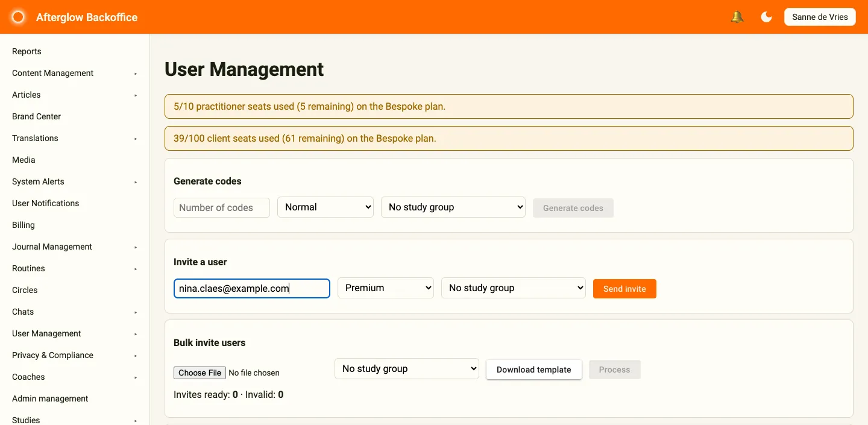
Task: Expand Content Management submenu arrow
Action: coord(136,74)
